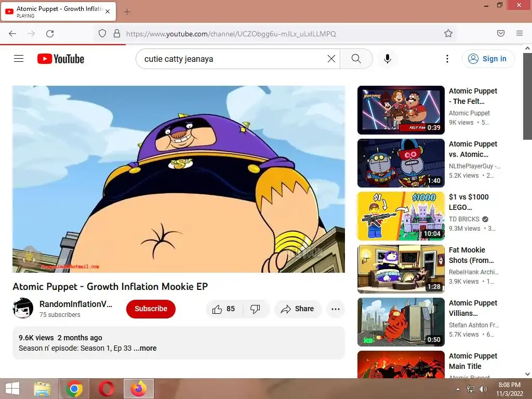This screenshot has width=532, height=399.
Task: Like the video with thumbs up
Action: click(x=224, y=309)
